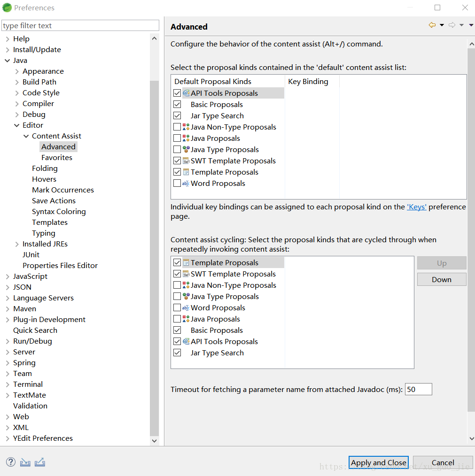Screen dimensions: 475x476
Task: Open the Save Actions page
Action: point(54,200)
